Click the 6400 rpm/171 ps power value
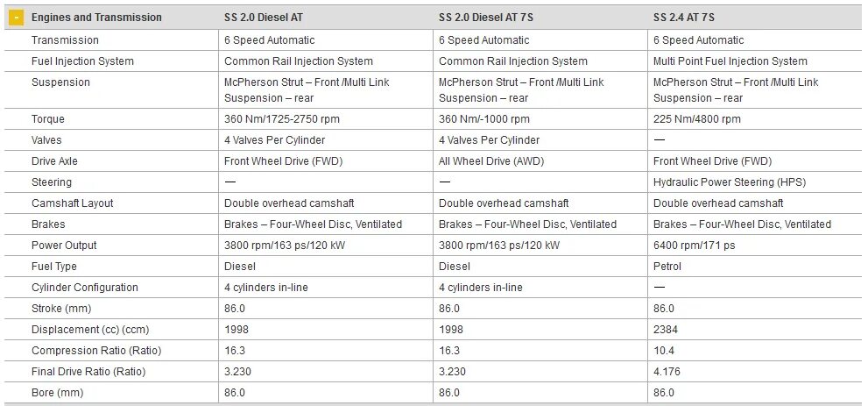868x406 pixels. coord(695,246)
